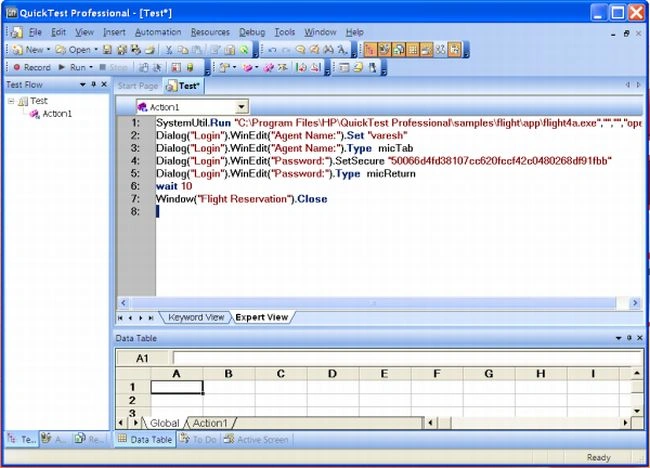The width and height of the screenshot is (650, 468).
Task: Toggle the Resources pane view button
Action: click(x=398, y=50)
